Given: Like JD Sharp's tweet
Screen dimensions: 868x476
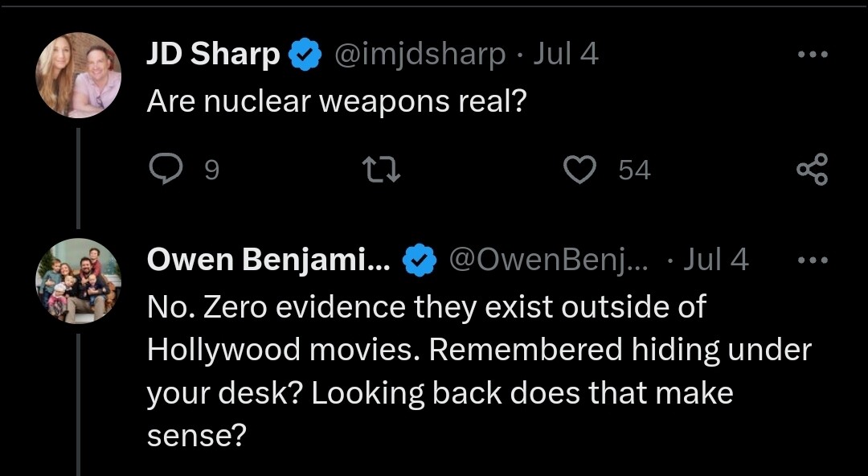Looking at the screenshot, I should pos(579,170).
